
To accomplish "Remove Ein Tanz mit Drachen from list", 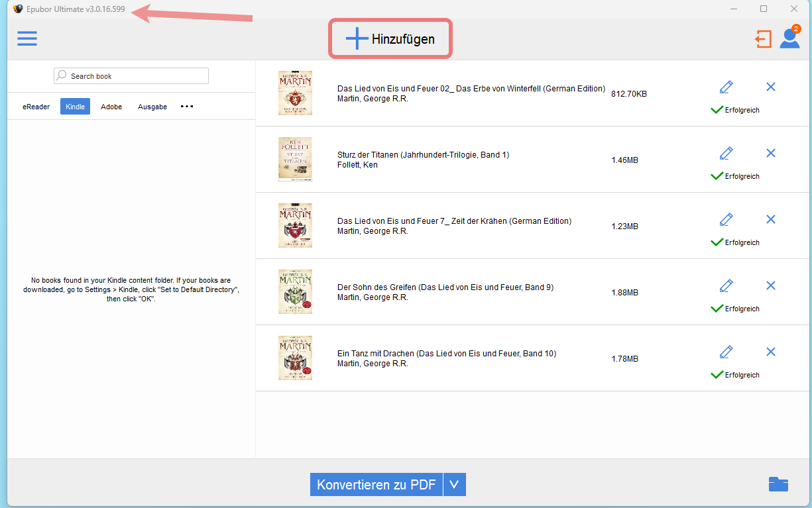I will (771, 352).
